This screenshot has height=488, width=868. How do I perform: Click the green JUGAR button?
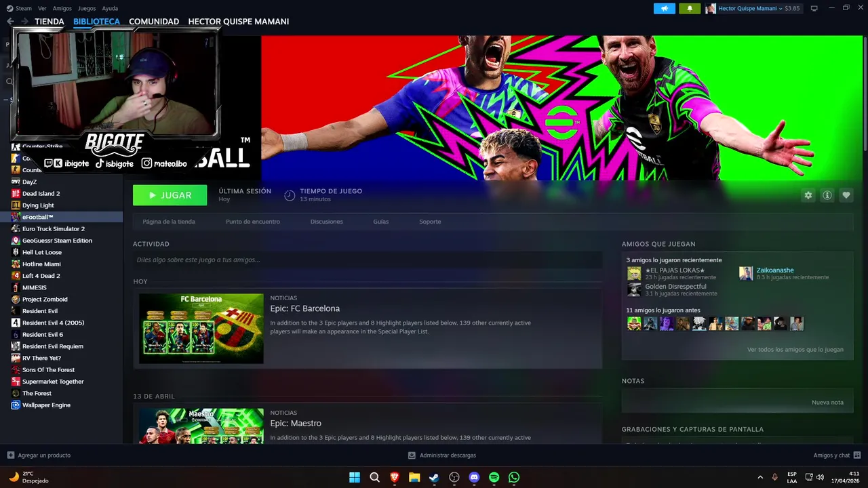click(x=170, y=195)
